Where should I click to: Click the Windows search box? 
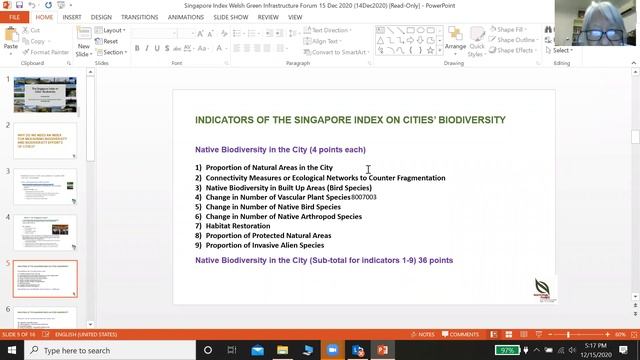[110, 350]
